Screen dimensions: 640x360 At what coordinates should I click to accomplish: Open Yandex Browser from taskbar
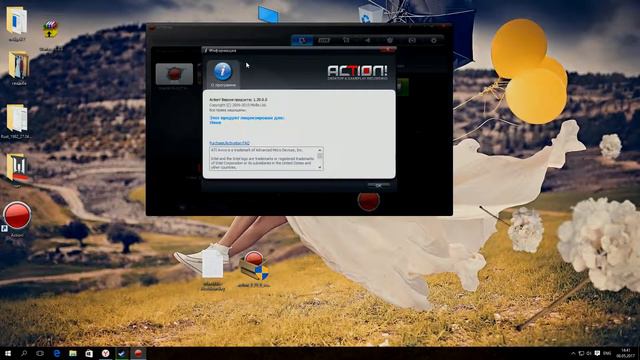point(105,353)
